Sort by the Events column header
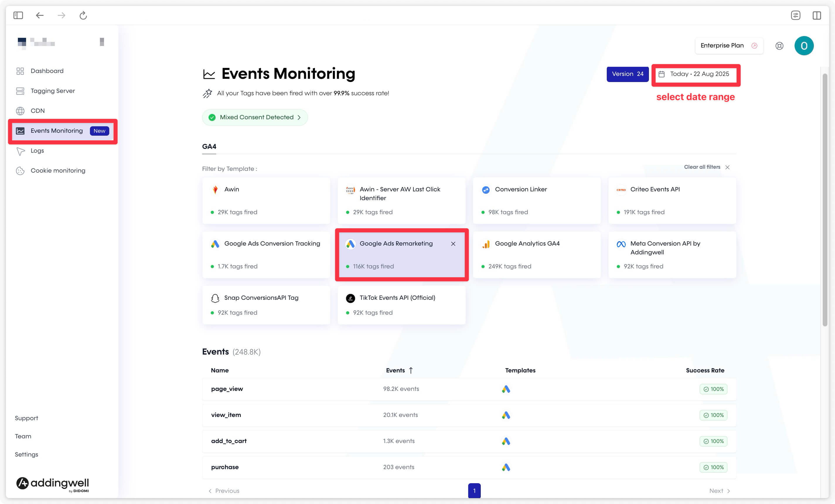Viewport: 835px width, 504px height. click(399, 370)
